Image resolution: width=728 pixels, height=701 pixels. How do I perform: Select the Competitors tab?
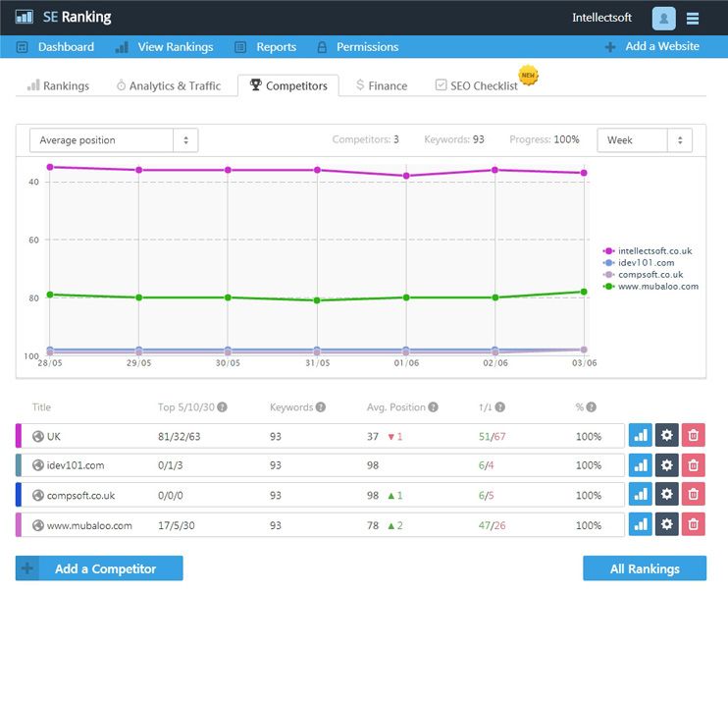pos(288,85)
